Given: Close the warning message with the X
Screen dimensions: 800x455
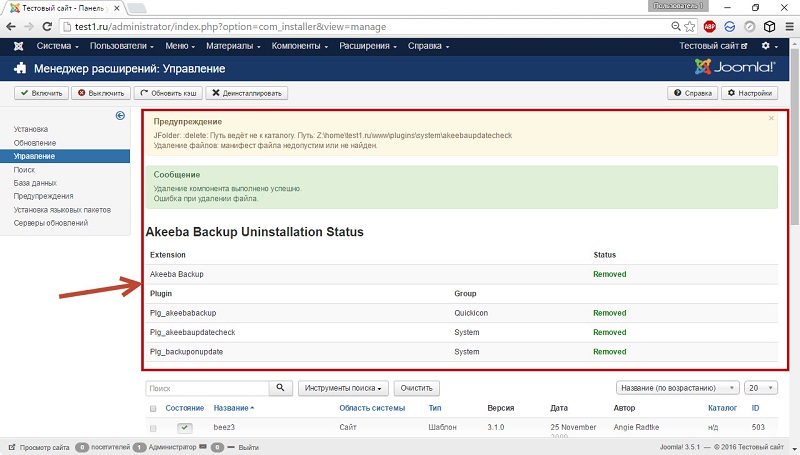Looking at the screenshot, I should coord(771,118).
